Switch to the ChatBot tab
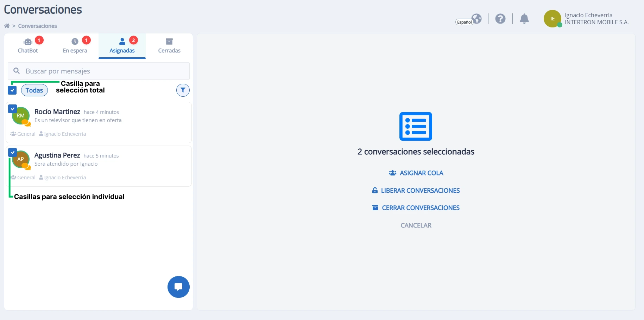 point(28,46)
